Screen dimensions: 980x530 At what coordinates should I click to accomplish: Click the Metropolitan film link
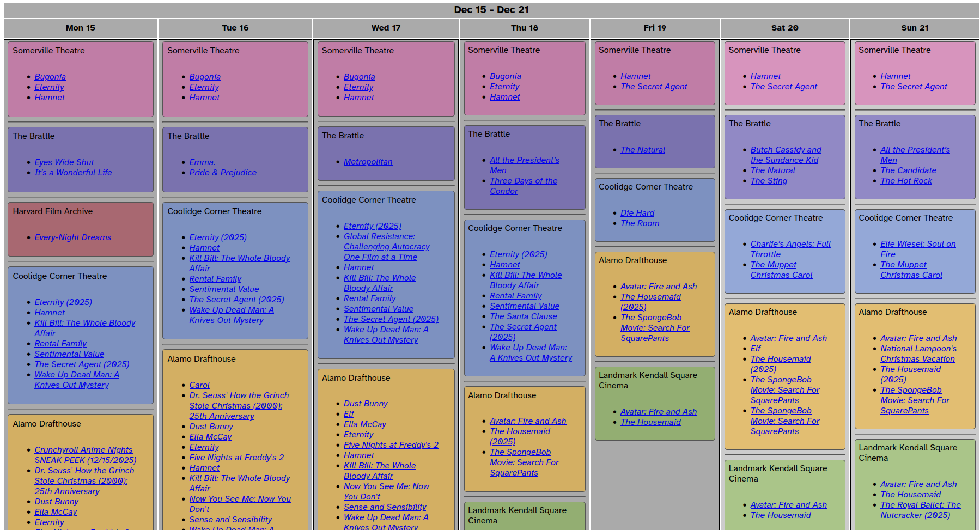click(368, 162)
